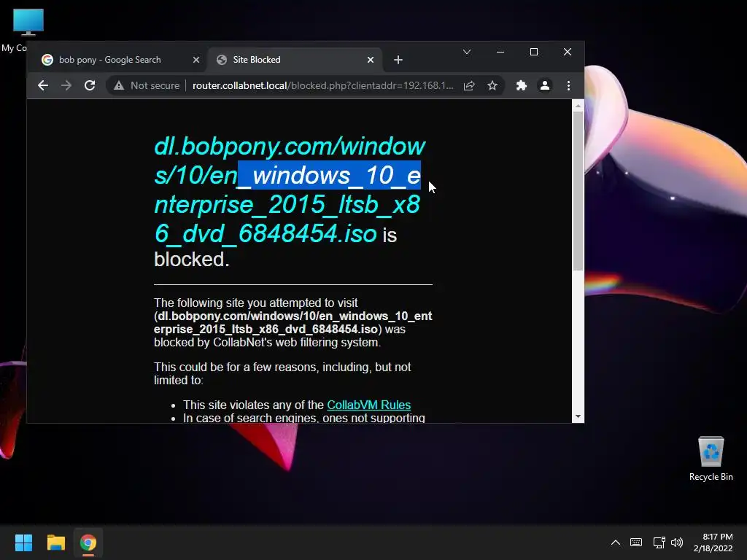Click the scrollbar up arrow
Viewport: 747px width, 560px height.
tap(578, 105)
